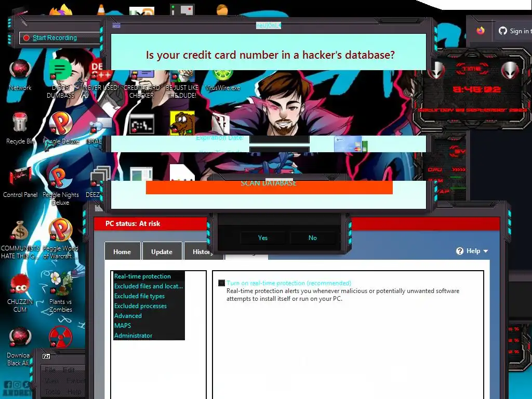Select the Download Black Ali desktop icon
Screen dimensions: 532x399
click(19, 347)
